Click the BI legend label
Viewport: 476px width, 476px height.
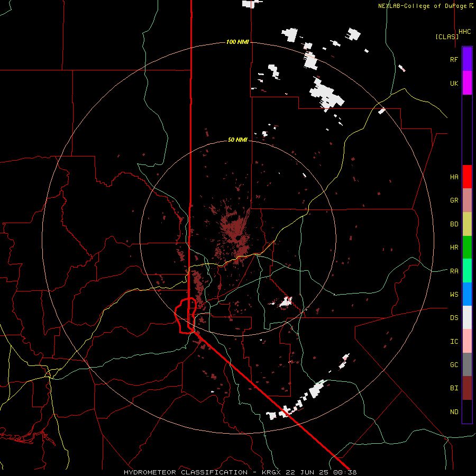(x=454, y=388)
